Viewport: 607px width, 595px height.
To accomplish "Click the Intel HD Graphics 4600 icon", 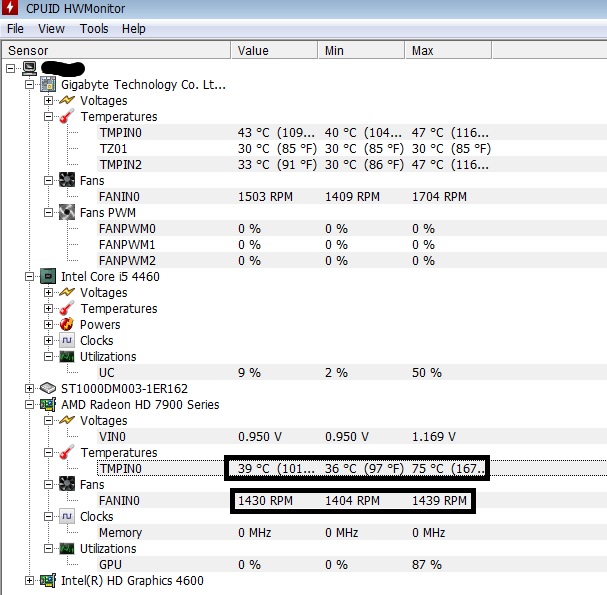I will click(x=47, y=581).
